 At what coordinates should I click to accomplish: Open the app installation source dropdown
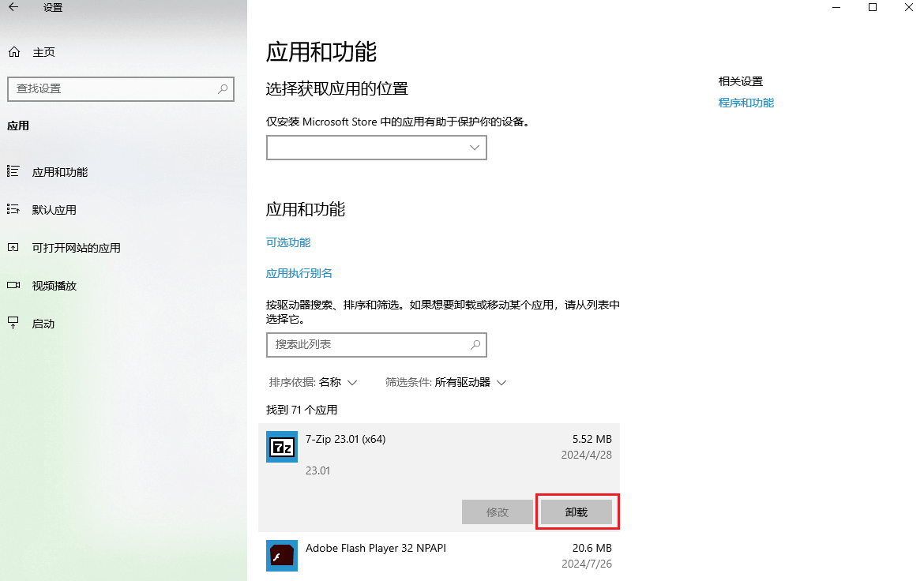tap(376, 148)
